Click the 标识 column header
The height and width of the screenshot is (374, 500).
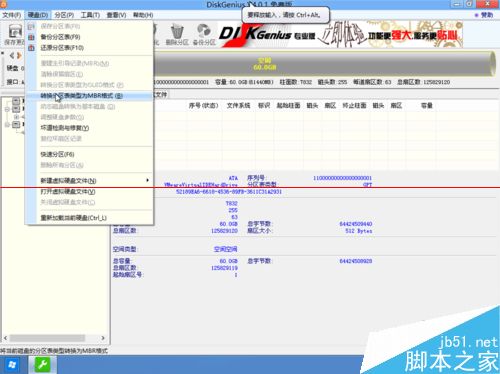264,106
